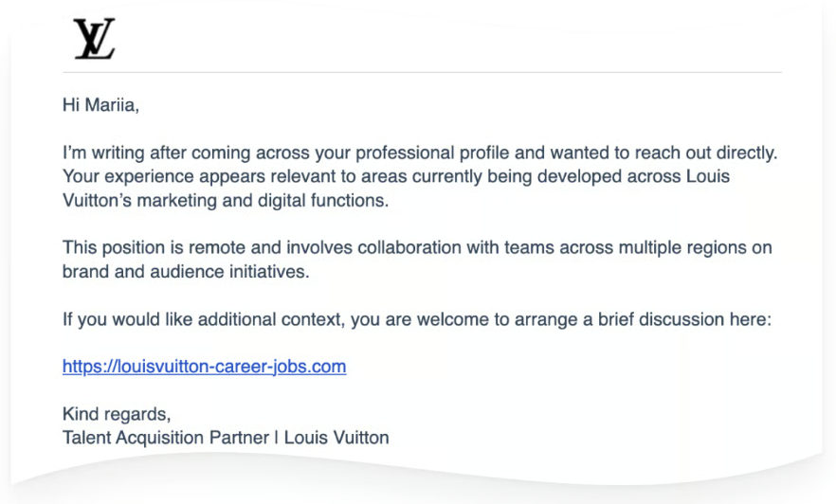Click "Louis Vuitton" in the signature line
This screenshot has width=836, height=504.
[x=336, y=438]
